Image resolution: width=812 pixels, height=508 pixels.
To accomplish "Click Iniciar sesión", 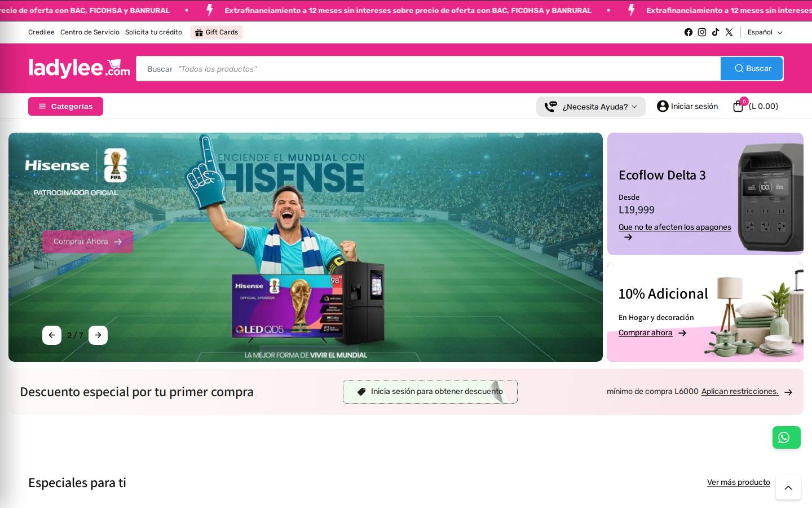I will (x=694, y=106).
